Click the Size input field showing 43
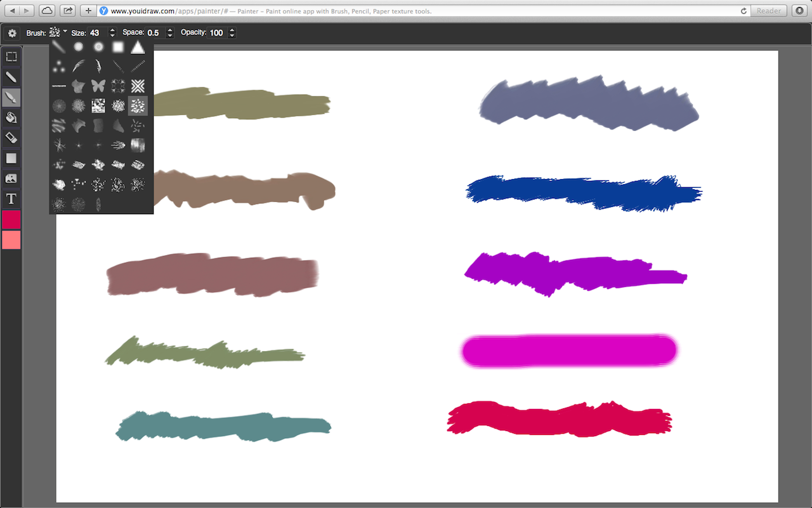 [98, 33]
